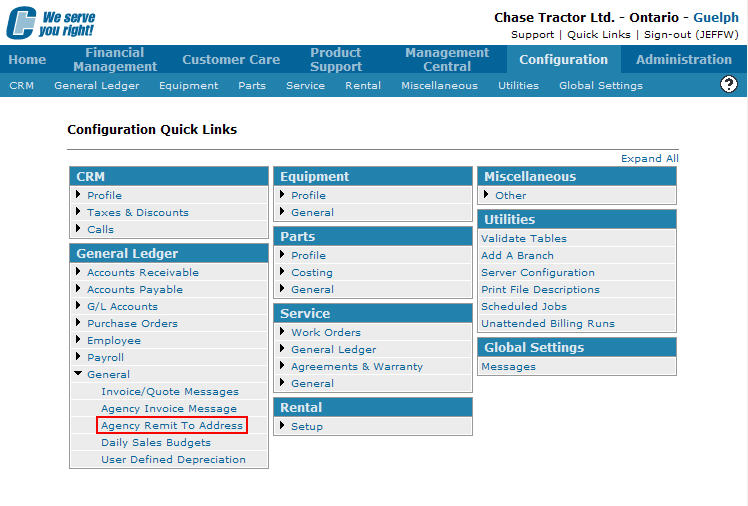Screen dimensions: 748x506
Task: Open Equipment submenu item
Action: pos(188,86)
